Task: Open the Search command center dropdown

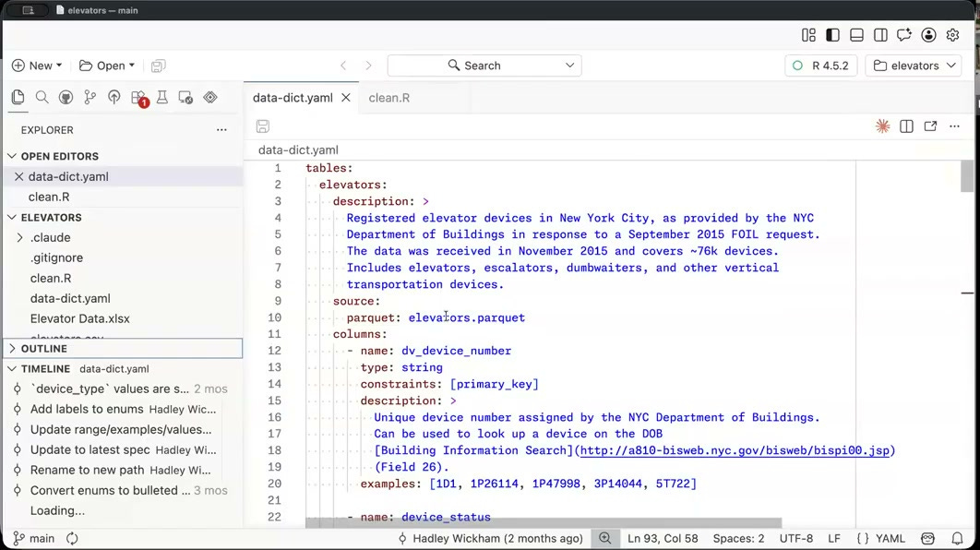Action: pyautogui.click(x=570, y=66)
